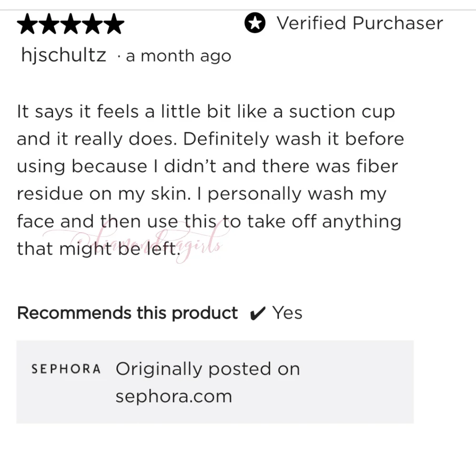Click the second rating star
Screen dimensions: 476x476
point(49,24)
